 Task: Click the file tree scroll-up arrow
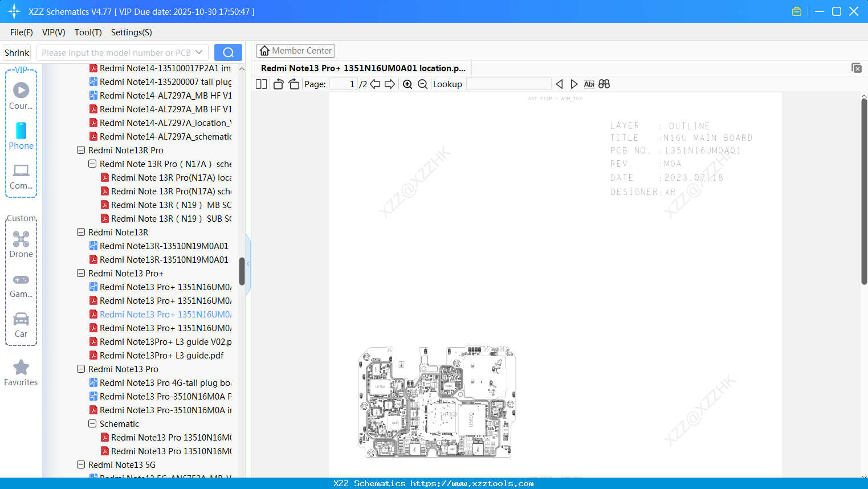(x=242, y=68)
